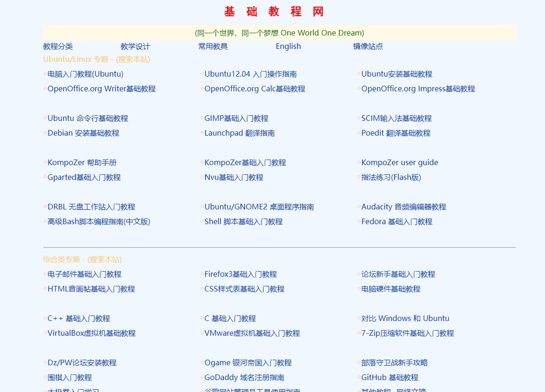Open KompoZer user guide link
Image resolution: width=545 pixels, height=392 pixels.
click(400, 162)
